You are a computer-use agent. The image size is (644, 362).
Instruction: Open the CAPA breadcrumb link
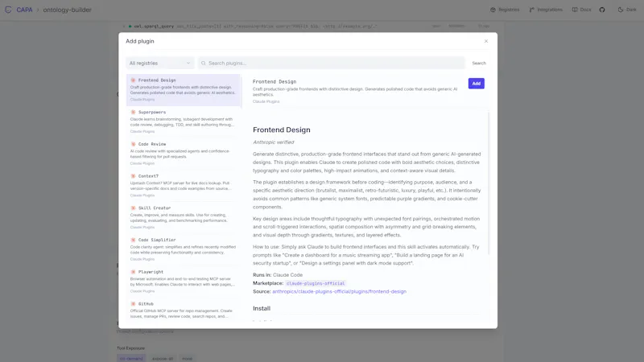[x=24, y=10]
